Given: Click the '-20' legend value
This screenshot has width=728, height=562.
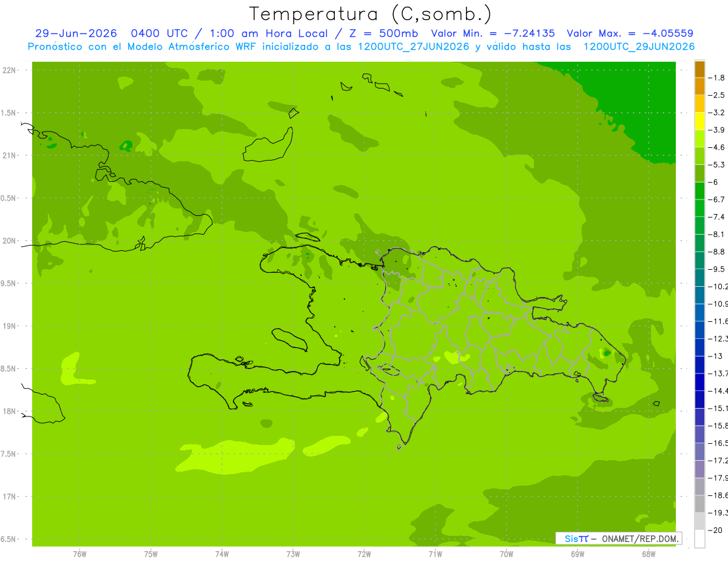Looking at the screenshot, I should click(715, 530).
